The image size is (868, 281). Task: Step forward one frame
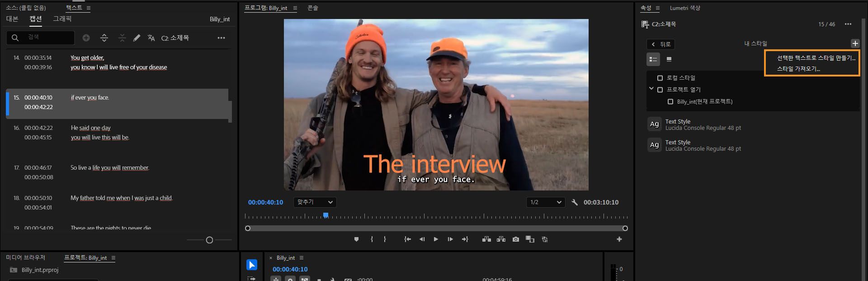450,239
